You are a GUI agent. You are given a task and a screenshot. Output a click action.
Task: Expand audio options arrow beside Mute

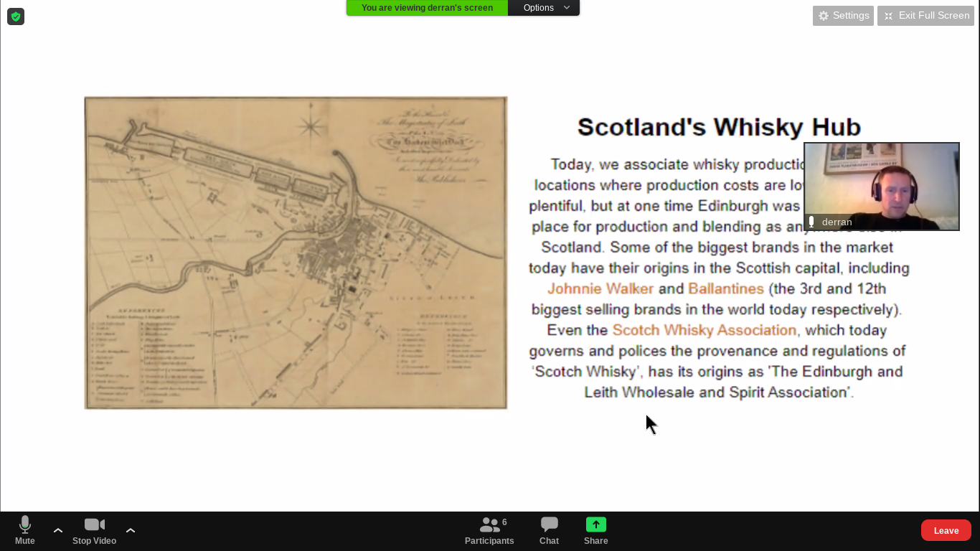tap(58, 531)
